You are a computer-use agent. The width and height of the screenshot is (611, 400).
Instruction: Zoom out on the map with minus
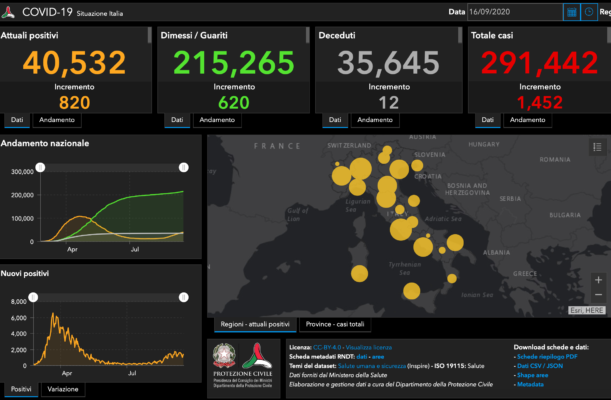[x=599, y=294]
